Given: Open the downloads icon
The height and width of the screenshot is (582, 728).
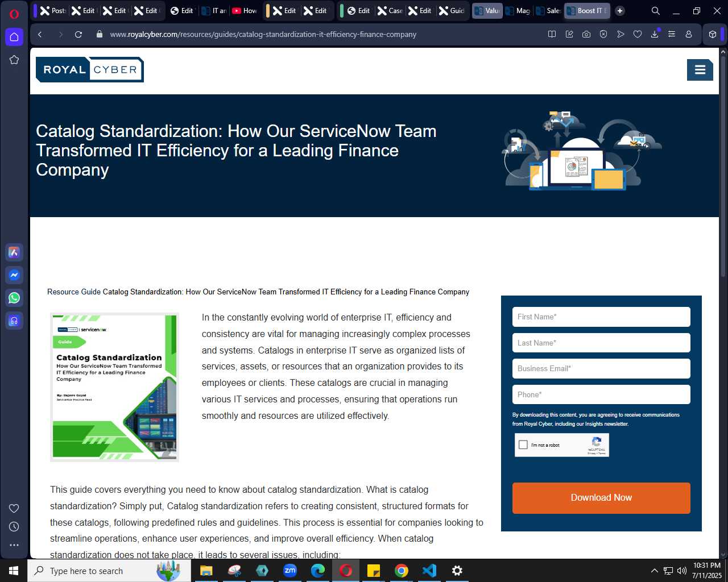Looking at the screenshot, I should click(x=655, y=34).
